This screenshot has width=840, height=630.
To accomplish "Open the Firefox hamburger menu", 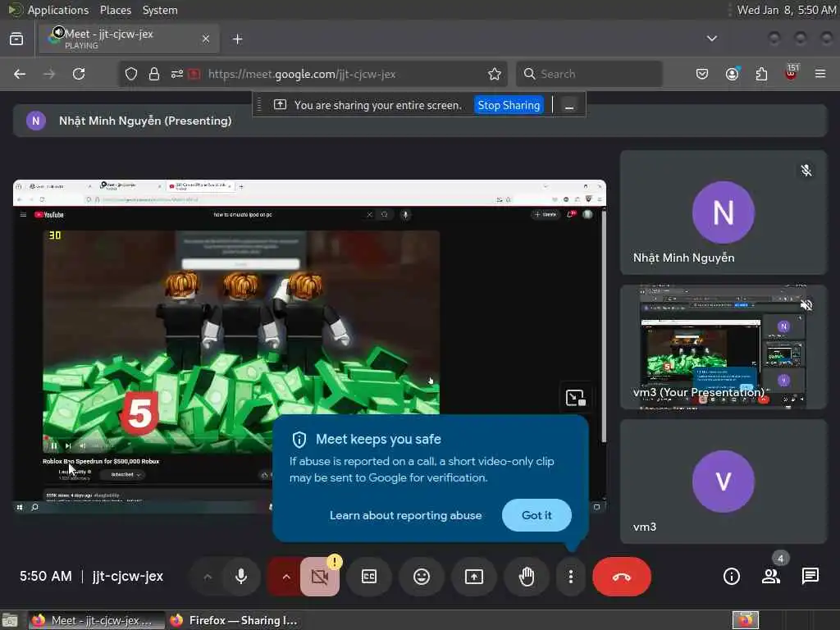I will (820, 74).
